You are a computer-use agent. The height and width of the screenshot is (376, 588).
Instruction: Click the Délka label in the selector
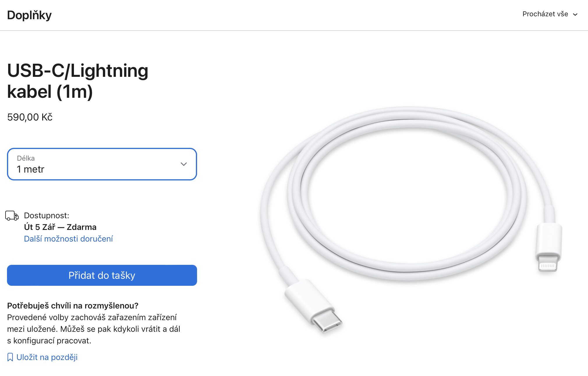[x=26, y=158]
